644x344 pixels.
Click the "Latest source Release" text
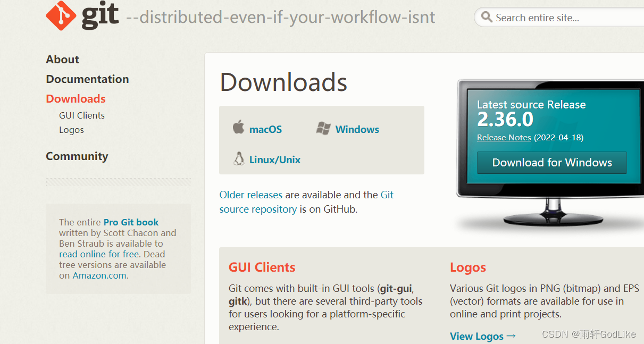click(531, 105)
